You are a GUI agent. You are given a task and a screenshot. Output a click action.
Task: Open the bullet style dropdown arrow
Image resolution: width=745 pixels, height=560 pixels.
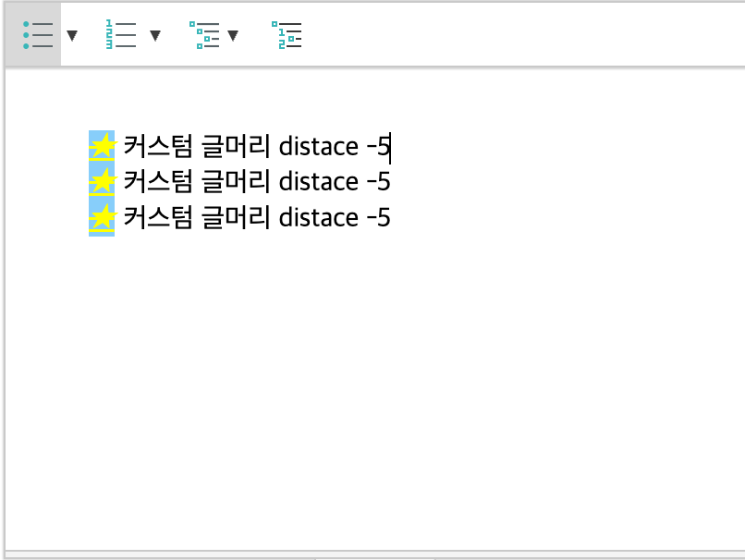pyautogui.click(x=72, y=36)
